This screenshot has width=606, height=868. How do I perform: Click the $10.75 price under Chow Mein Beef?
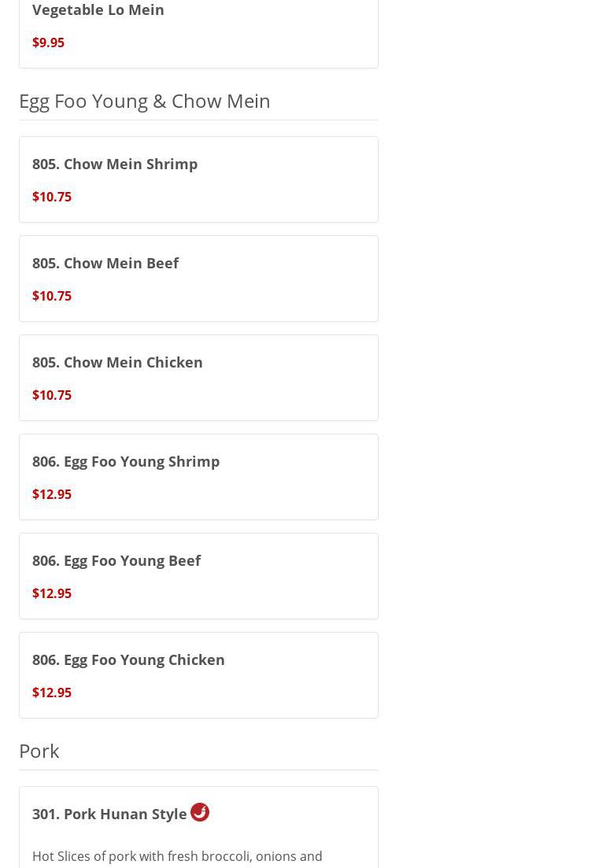[52, 296]
